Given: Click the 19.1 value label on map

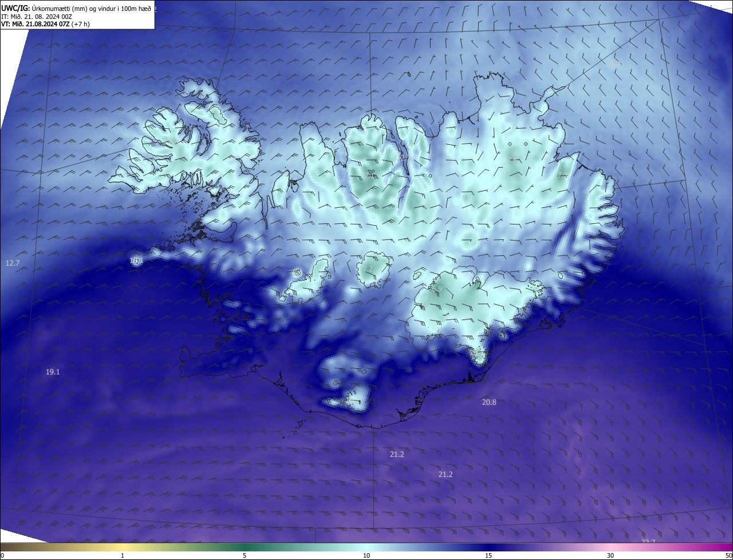Looking at the screenshot, I should pyautogui.click(x=53, y=372).
